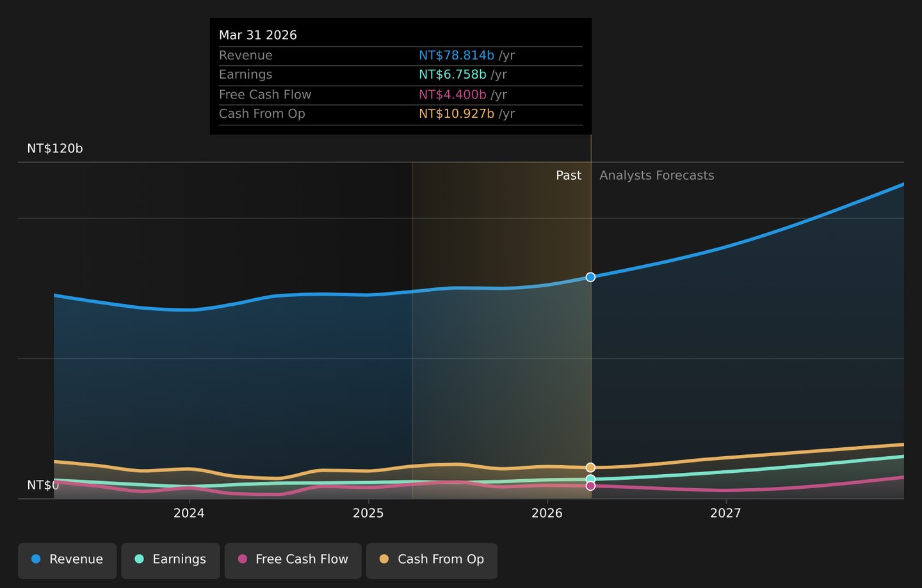Screen dimensions: 922x588
Task: Click the 'Free Cash Flow' row label in tooltip
Action: (x=265, y=95)
